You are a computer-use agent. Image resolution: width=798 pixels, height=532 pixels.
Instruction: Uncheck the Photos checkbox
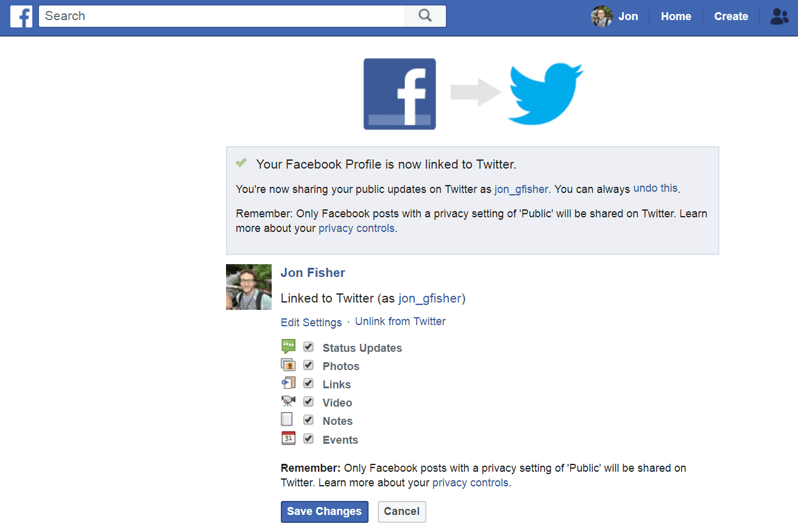click(x=309, y=365)
